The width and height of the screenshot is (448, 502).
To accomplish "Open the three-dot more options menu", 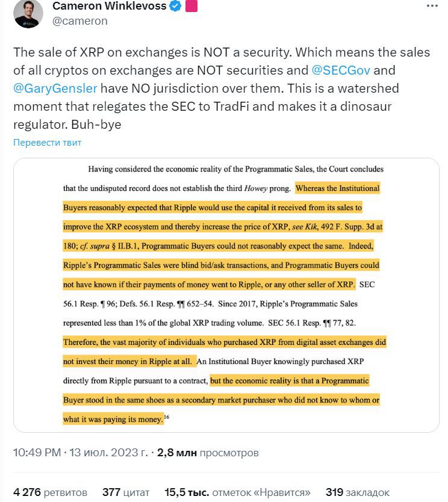I will 432,5.
